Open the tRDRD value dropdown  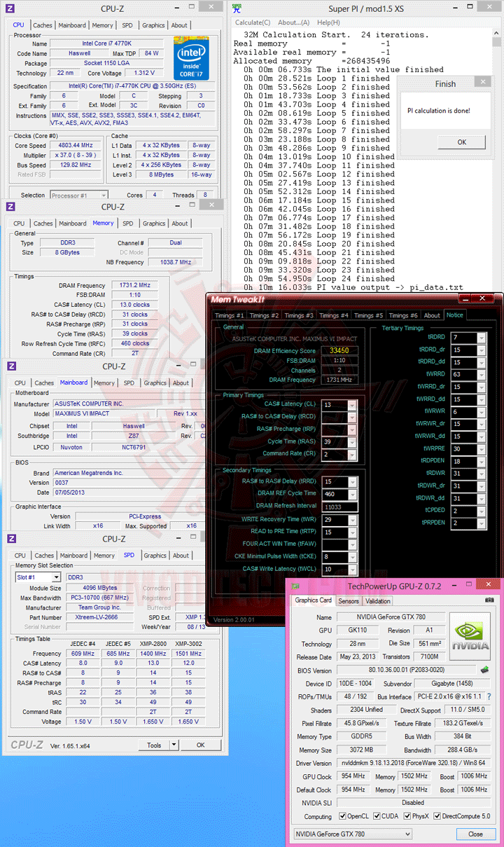click(x=481, y=338)
